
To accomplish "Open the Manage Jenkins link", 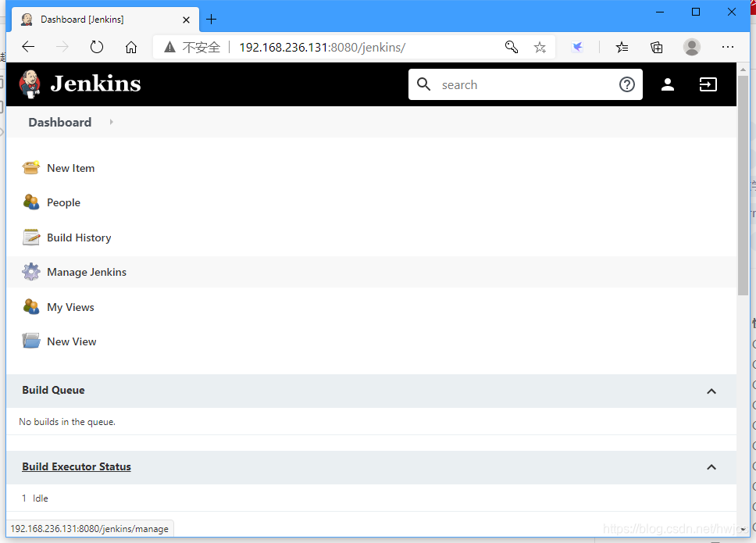I will click(x=87, y=272).
